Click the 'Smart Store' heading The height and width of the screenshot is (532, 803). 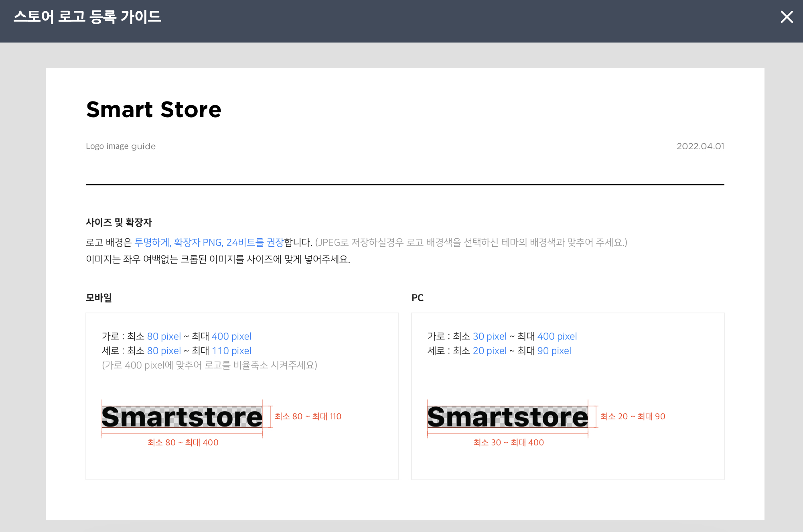coord(154,110)
